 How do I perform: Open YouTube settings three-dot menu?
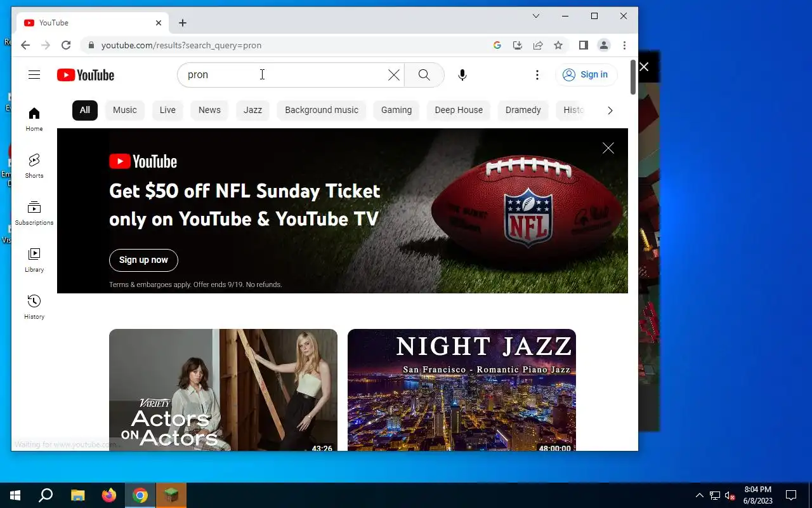tap(537, 75)
